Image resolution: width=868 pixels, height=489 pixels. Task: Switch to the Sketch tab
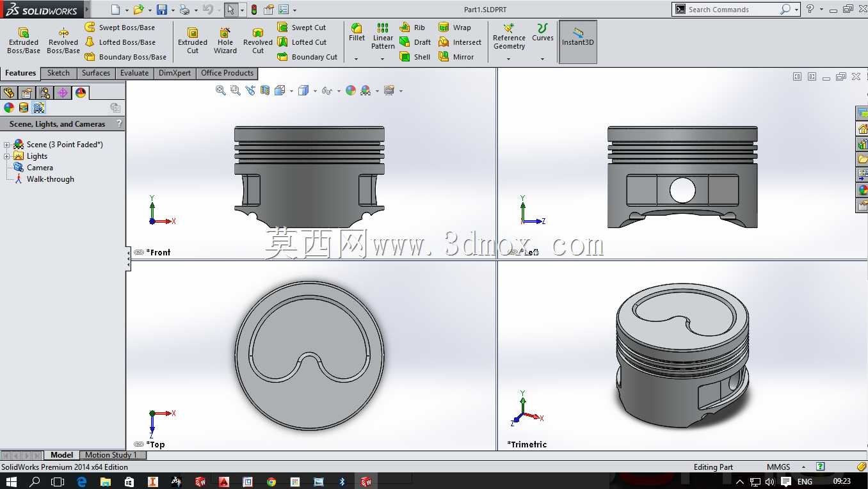58,73
